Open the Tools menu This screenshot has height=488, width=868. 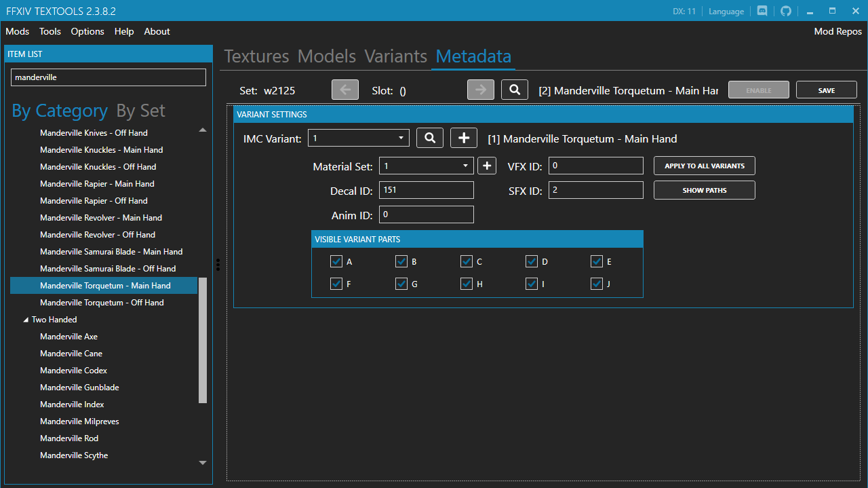tap(50, 31)
